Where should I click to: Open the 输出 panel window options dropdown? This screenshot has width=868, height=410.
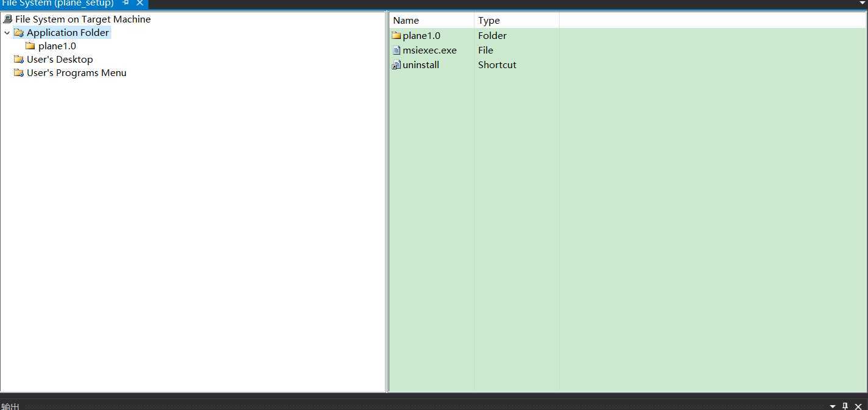pos(833,406)
